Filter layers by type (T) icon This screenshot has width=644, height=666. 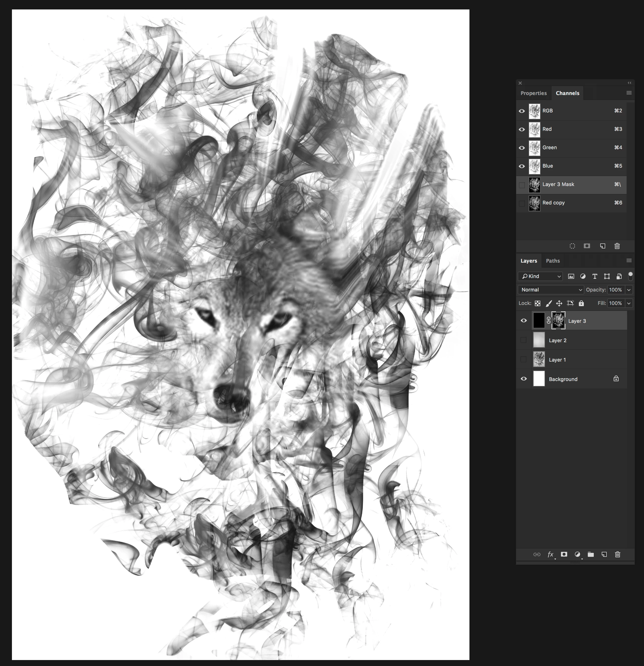[595, 276]
